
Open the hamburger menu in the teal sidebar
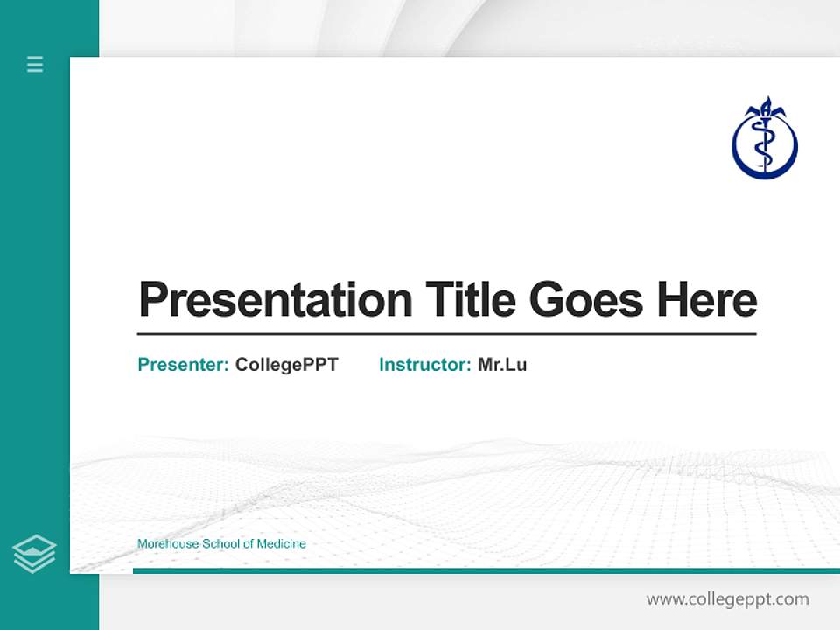point(34,65)
